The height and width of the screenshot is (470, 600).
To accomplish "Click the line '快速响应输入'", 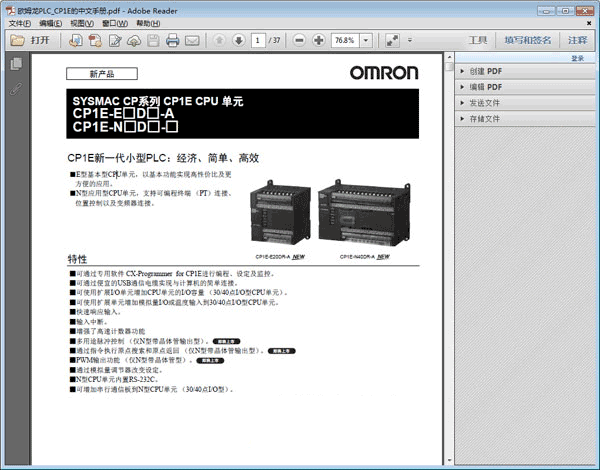I will coord(96,312).
